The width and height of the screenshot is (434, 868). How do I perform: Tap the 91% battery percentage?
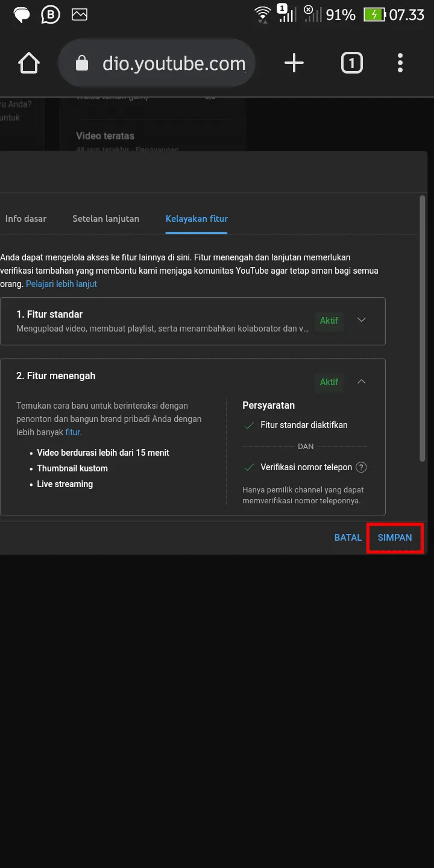(341, 14)
